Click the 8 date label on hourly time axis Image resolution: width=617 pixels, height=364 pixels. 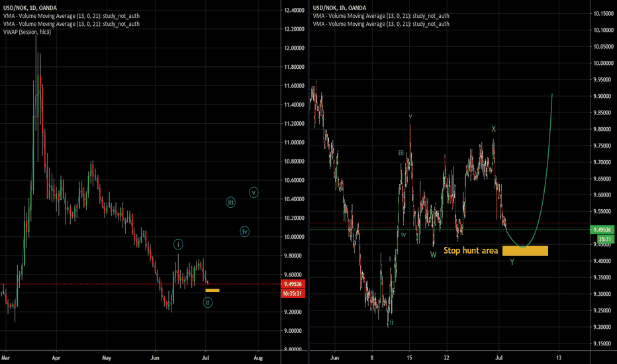tap(372, 357)
